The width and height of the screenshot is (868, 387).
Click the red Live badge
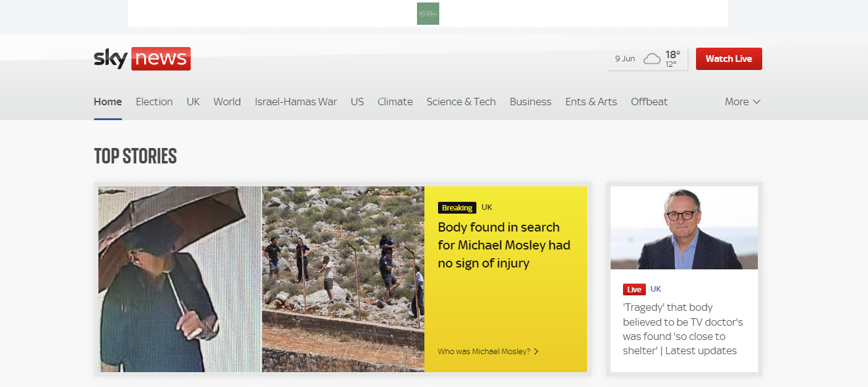pyautogui.click(x=634, y=289)
